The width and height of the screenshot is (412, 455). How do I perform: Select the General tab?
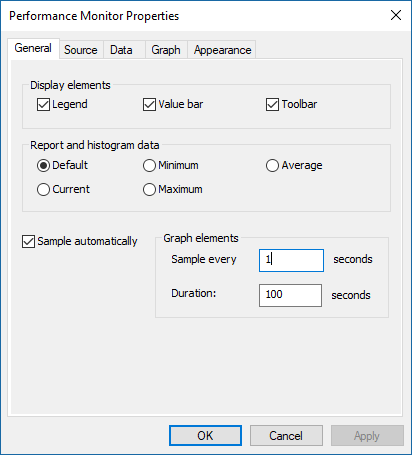[x=33, y=48]
